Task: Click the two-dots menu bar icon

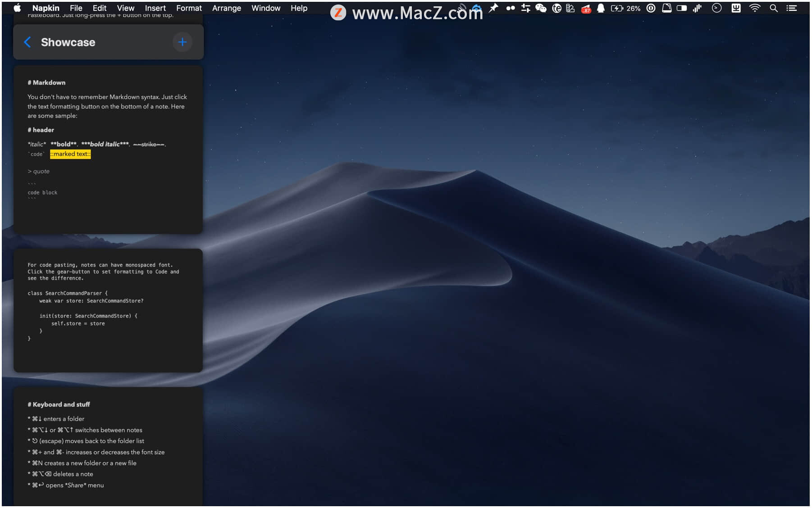Action: pos(510,8)
